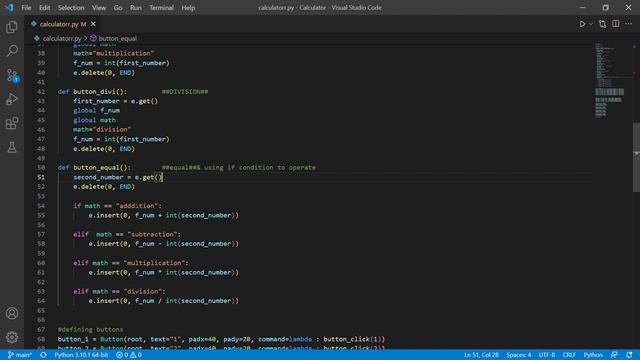
Task: Click the def button_divi() line
Action: pyautogui.click(x=92, y=91)
